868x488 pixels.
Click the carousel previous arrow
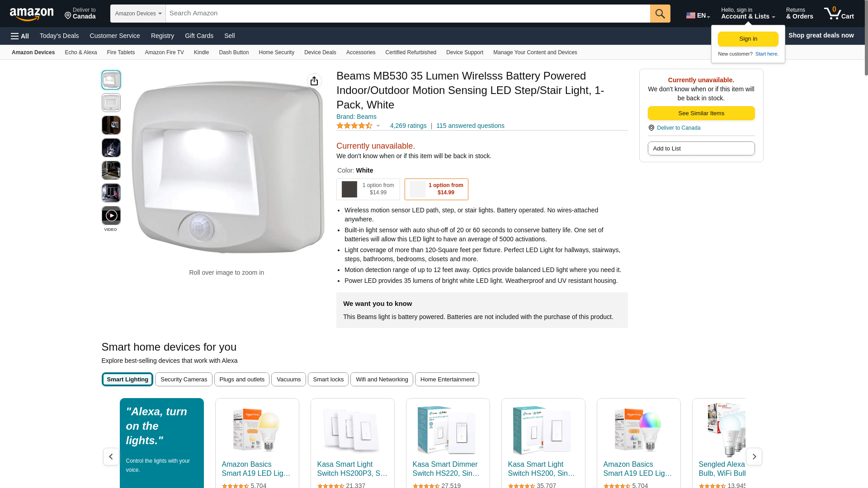(x=111, y=456)
